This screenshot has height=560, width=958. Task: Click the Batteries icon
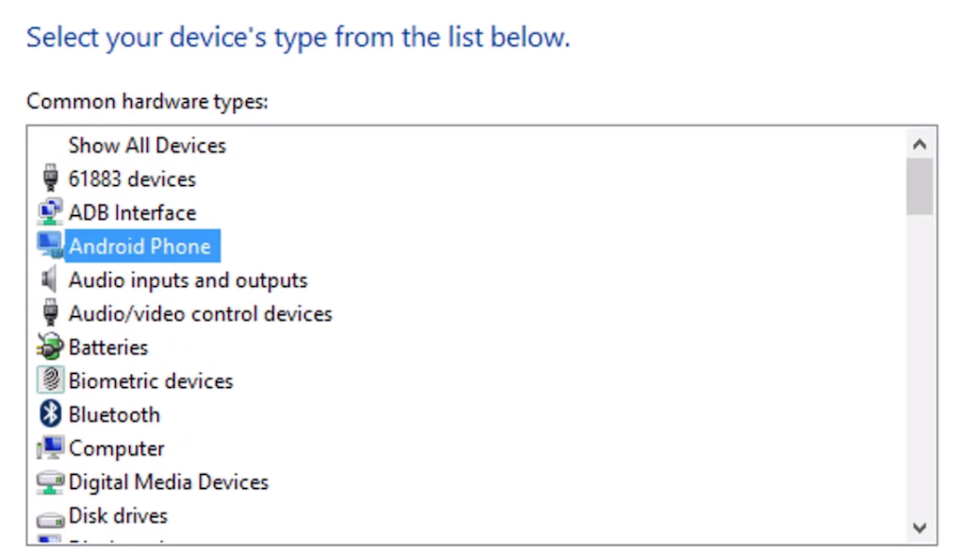[50, 347]
